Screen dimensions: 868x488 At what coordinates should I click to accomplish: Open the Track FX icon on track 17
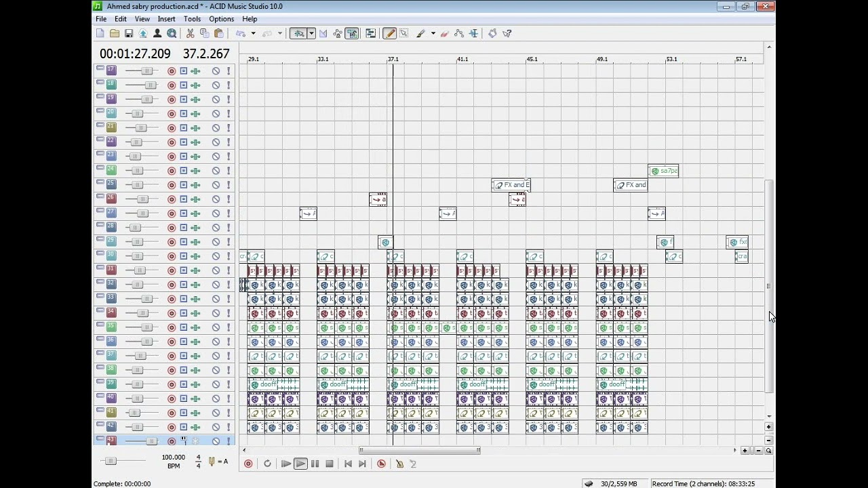point(195,71)
